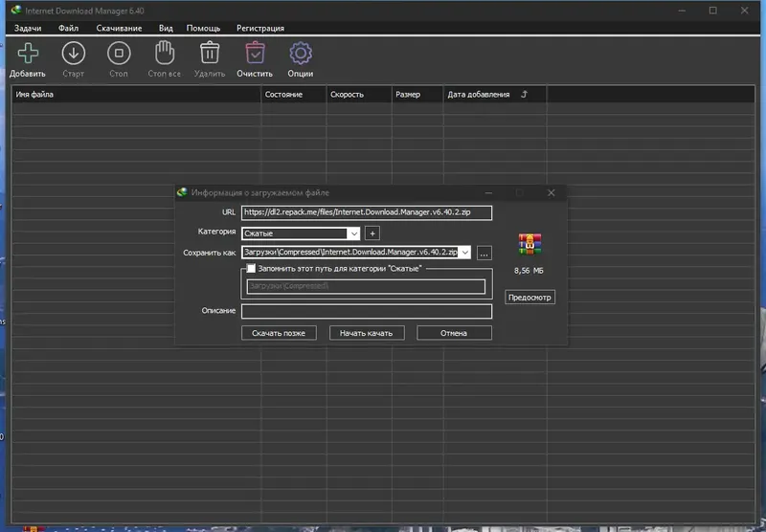Open the Задачи menu
This screenshot has width=766, height=532.
(28, 29)
